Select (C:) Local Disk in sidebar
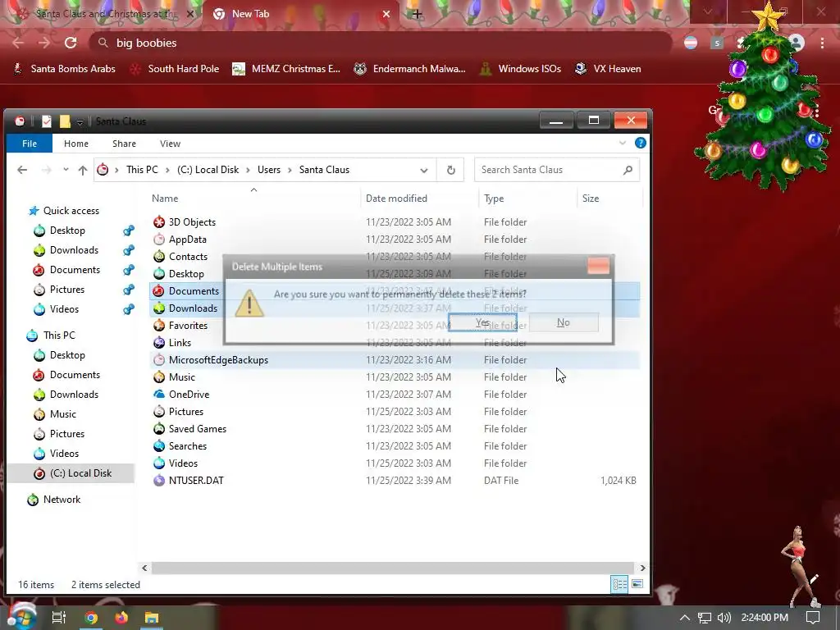 point(80,473)
